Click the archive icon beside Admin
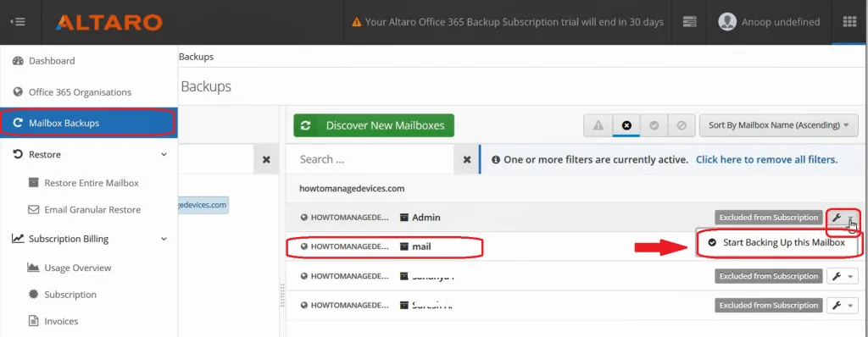This screenshot has width=868, height=337. (404, 218)
